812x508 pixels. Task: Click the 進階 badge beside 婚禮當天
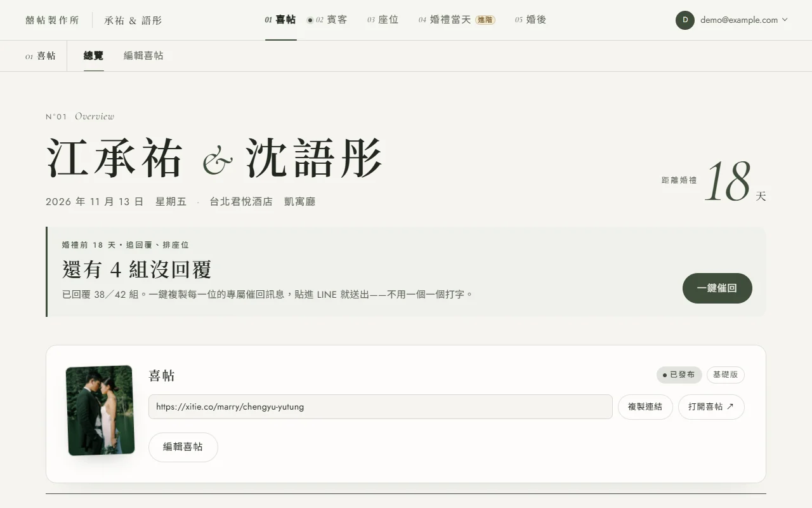pos(485,20)
